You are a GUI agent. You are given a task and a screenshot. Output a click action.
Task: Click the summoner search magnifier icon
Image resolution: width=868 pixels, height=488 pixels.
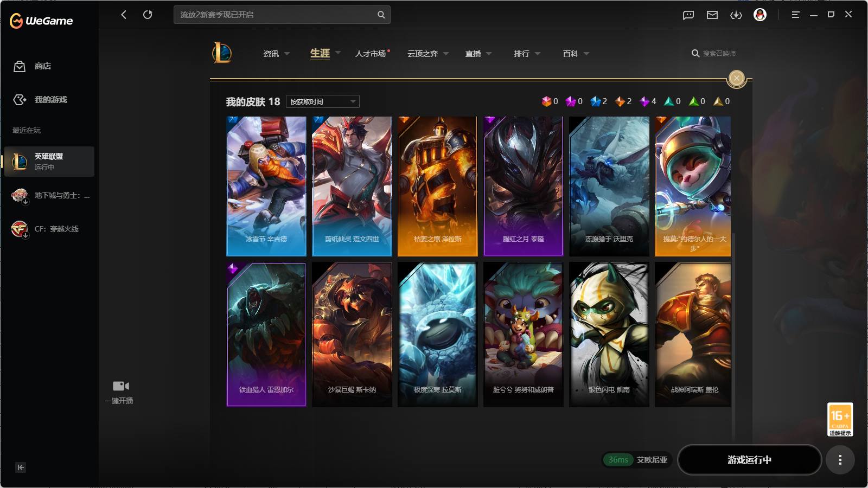pyautogui.click(x=695, y=53)
